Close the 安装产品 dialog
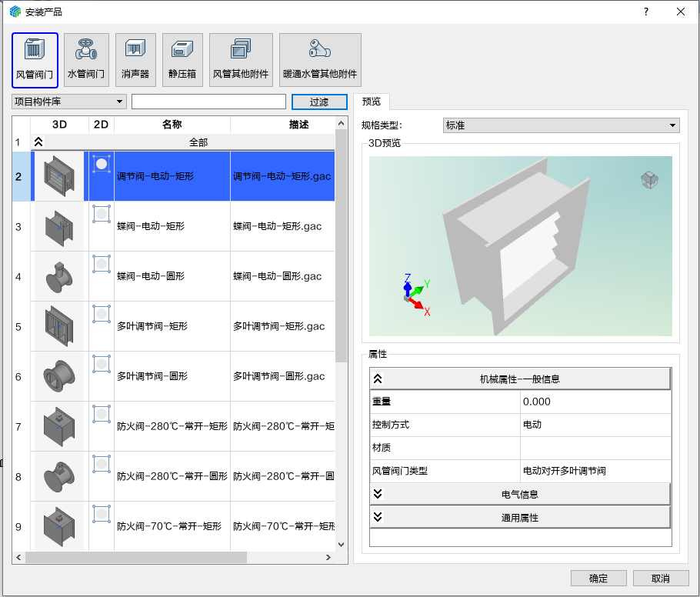 pos(680,12)
